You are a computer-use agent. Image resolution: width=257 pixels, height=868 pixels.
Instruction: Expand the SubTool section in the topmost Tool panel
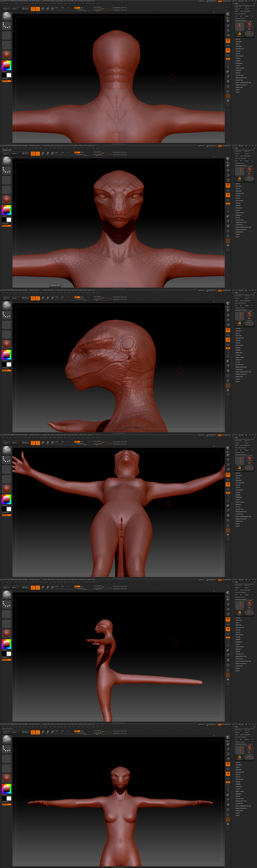click(238, 39)
